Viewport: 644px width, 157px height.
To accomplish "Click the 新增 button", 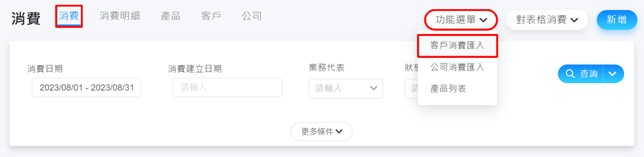I will click(x=617, y=20).
